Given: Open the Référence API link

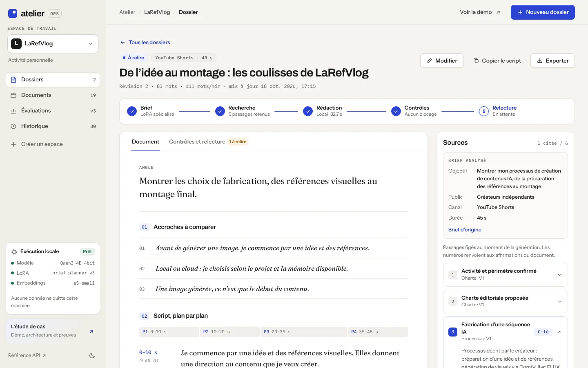Looking at the screenshot, I should tap(27, 355).
